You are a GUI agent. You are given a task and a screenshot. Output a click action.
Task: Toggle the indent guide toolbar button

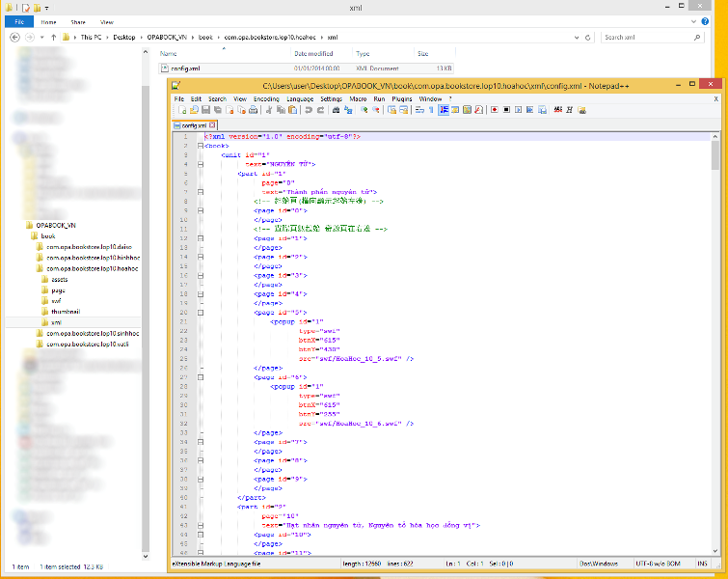443,111
